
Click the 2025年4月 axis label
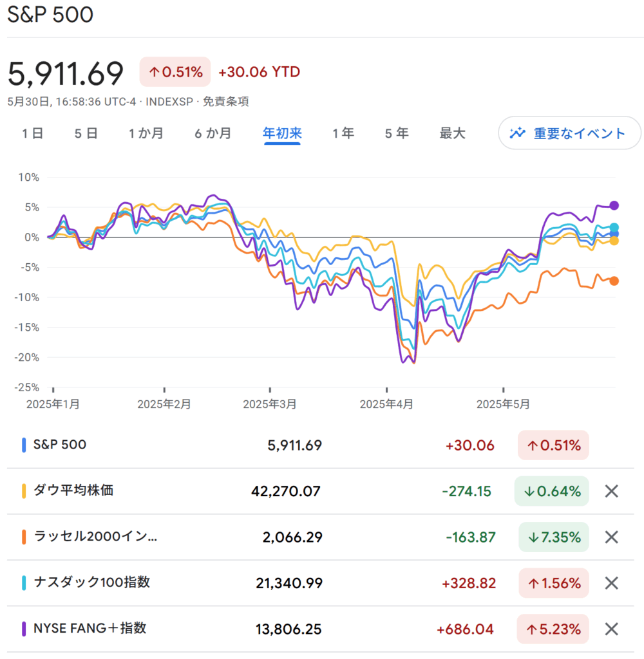386,404
